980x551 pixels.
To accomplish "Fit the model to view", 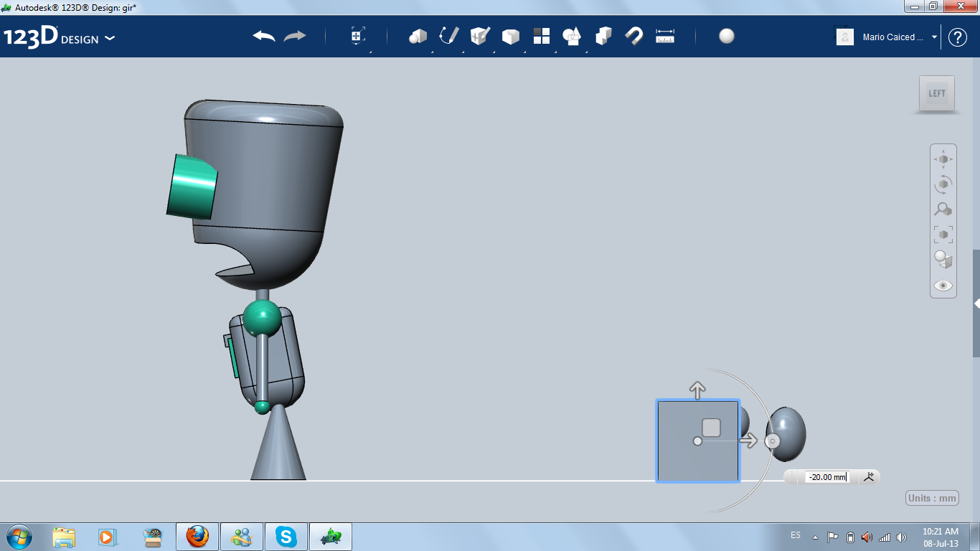I will 943,234.
